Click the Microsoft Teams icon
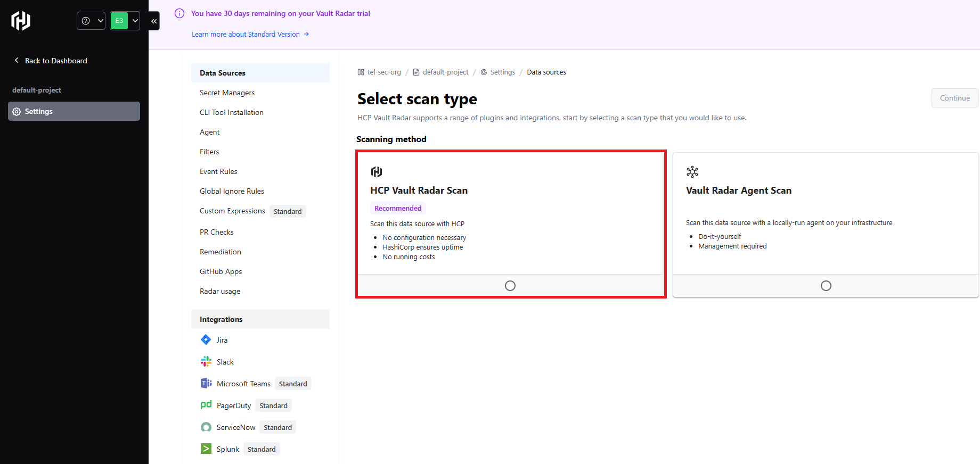 point(206,383)
